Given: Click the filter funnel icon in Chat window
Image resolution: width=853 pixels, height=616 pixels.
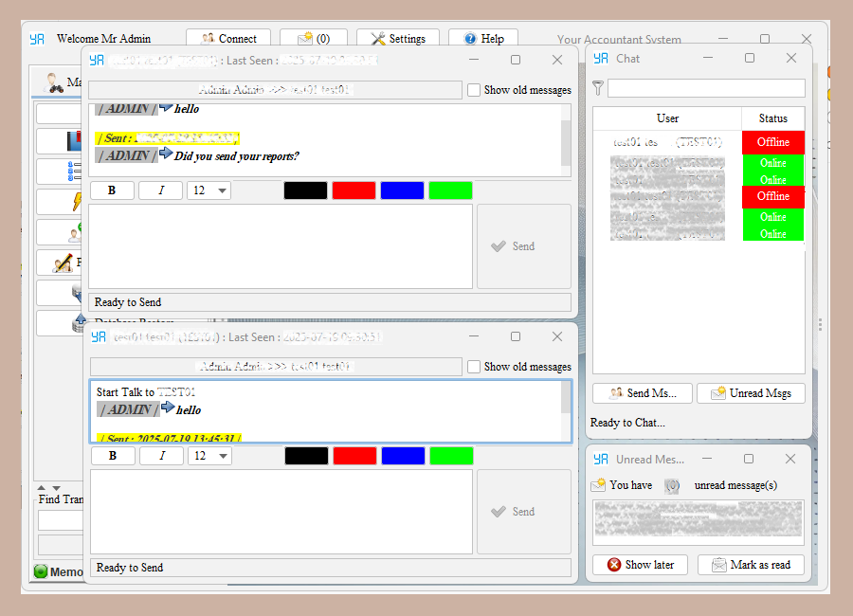Looking at the screenshot, I should [598, 88].
